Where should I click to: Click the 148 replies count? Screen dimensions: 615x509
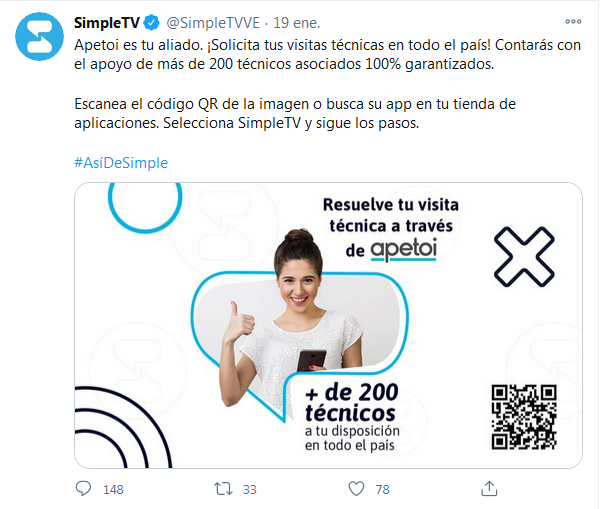(x=113, y=489)
